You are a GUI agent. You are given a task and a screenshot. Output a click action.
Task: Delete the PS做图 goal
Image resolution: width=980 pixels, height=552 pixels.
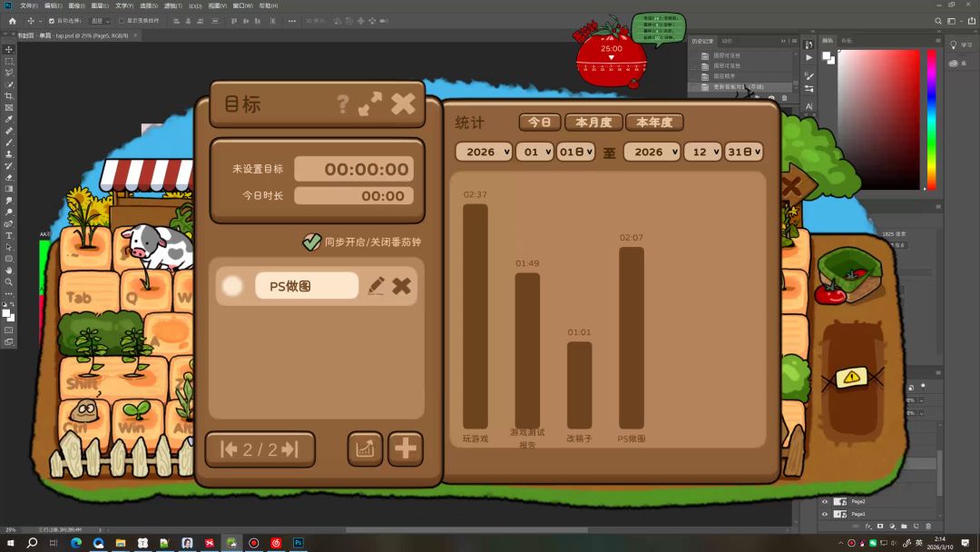tap(401, 286)
